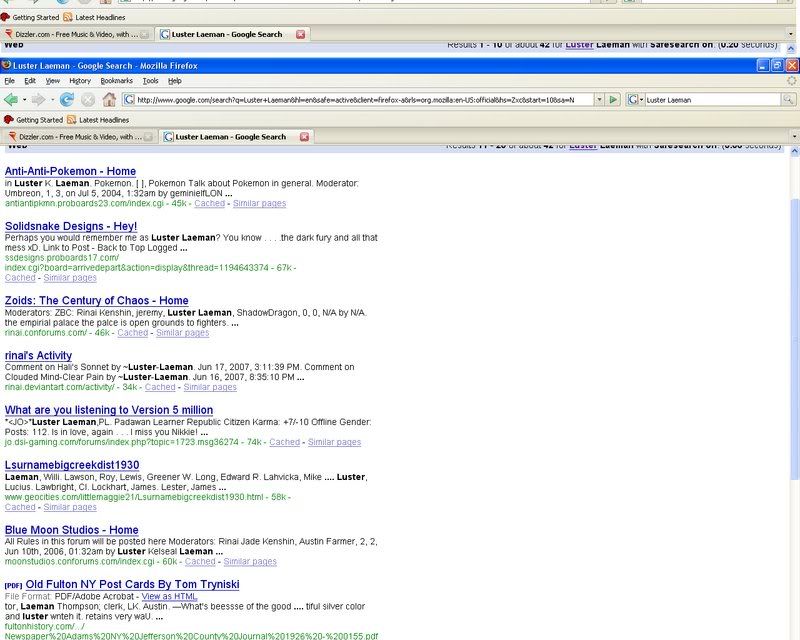800x640 pixels.
Task: Click the search box containing Luster Laeman
Action: 713,100
